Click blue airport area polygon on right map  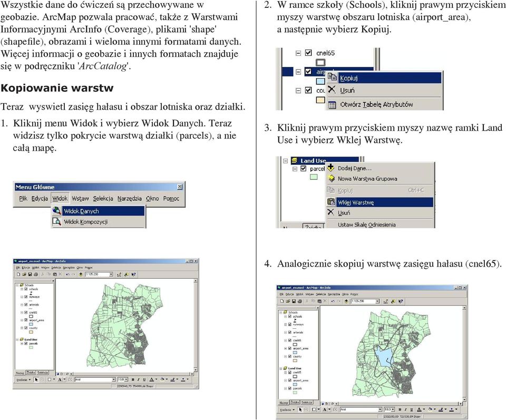point(384,357)
